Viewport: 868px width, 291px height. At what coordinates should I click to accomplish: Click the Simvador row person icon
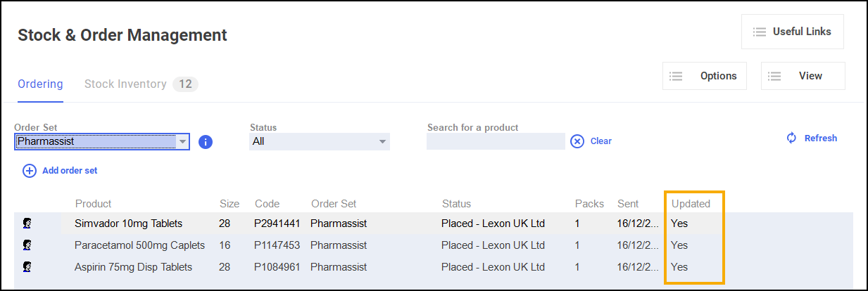point(27,224)
